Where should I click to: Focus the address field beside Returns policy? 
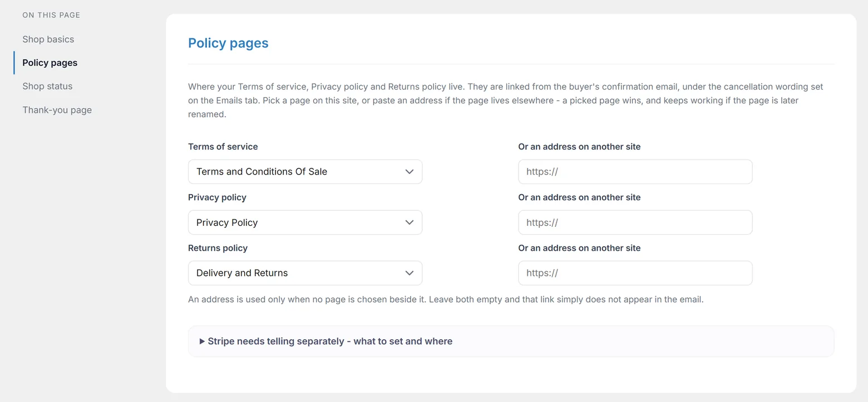(635, 273)
